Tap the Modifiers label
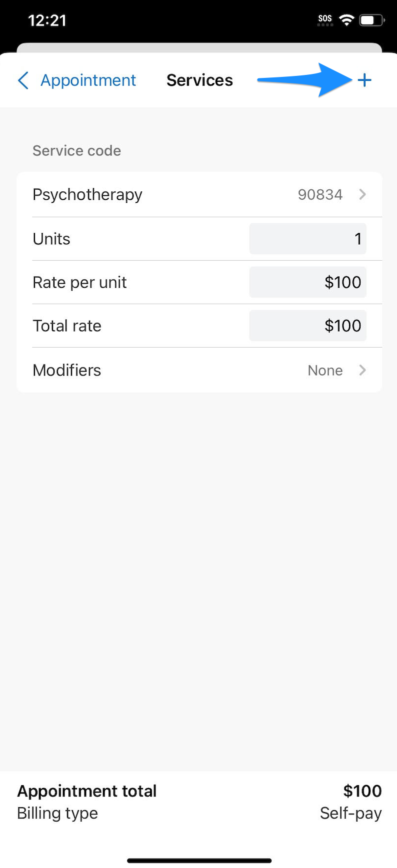This screenshot has width=397, height=868. point(67,370)
